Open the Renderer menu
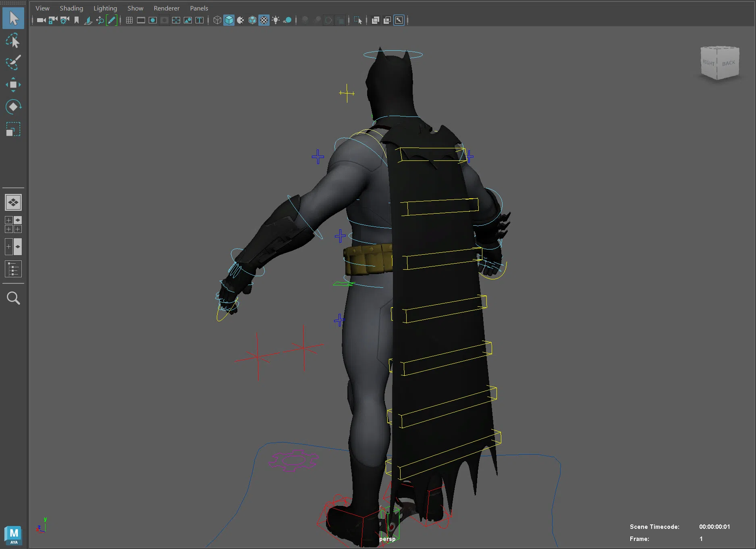 coord(166,8)
